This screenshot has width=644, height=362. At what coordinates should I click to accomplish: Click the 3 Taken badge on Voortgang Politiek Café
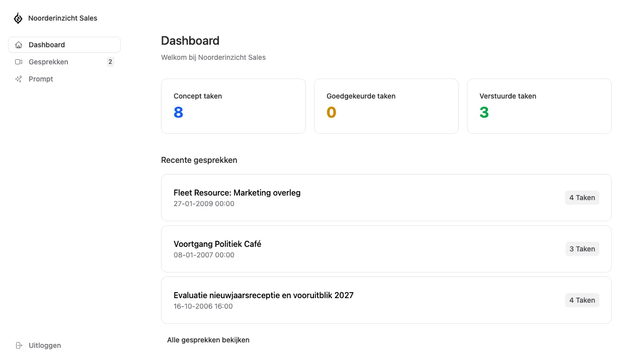click(x=582, y=249)
